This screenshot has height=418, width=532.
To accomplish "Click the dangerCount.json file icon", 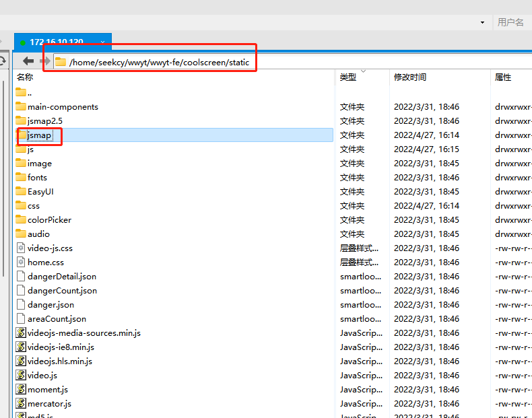I will (x=21, y=291).
